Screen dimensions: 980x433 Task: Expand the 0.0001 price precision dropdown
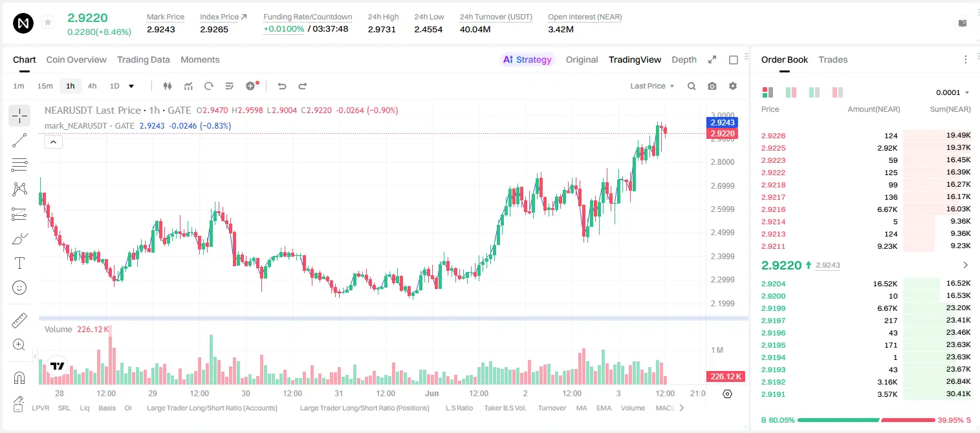click(952, 92)
